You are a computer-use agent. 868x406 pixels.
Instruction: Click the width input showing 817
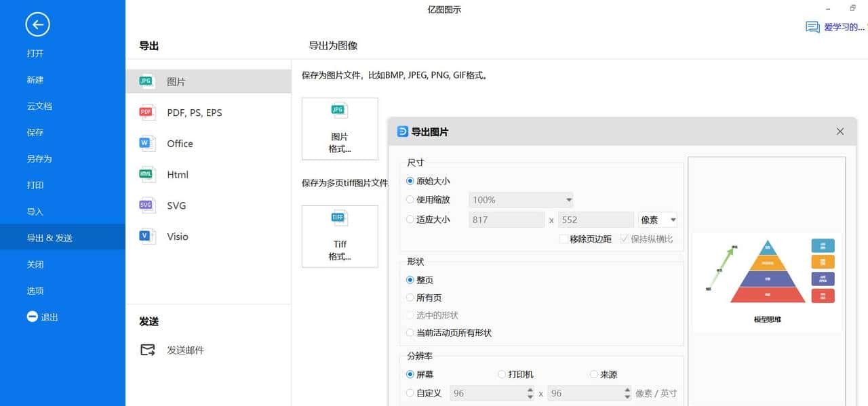506,219
